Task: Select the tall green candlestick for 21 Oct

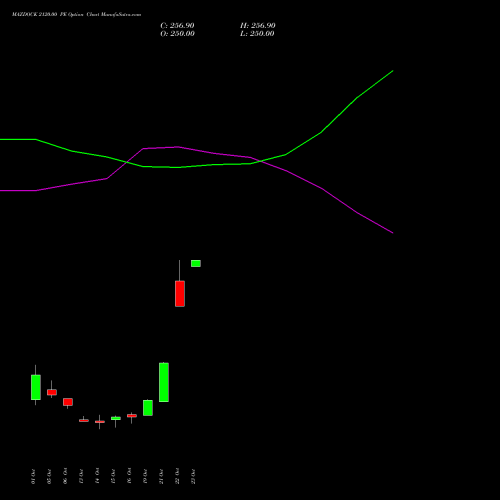Action: tap(164, 382)
